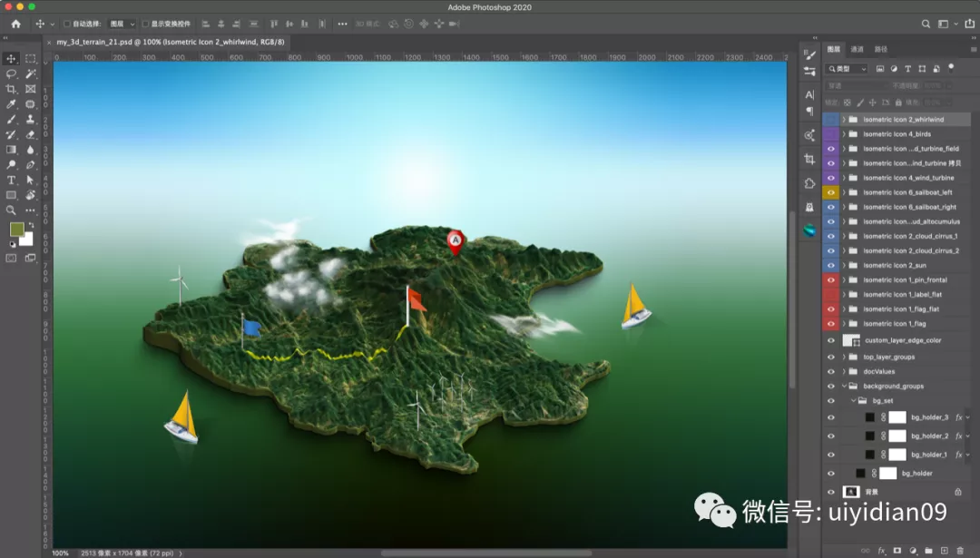Filter layers by type layers (T icon)

coord(907,69)
